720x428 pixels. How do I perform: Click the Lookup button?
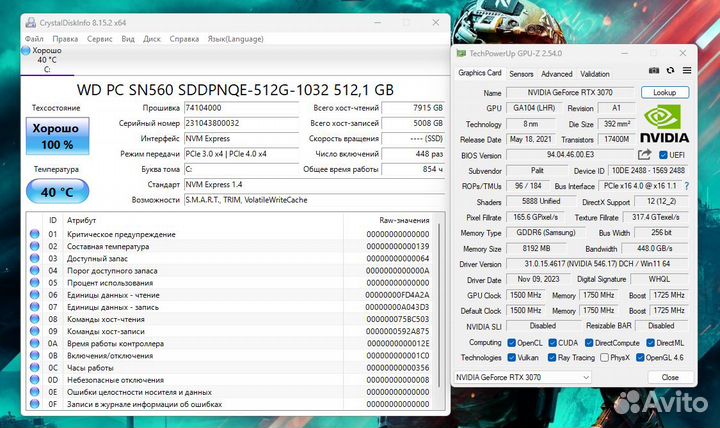point(664,92)
